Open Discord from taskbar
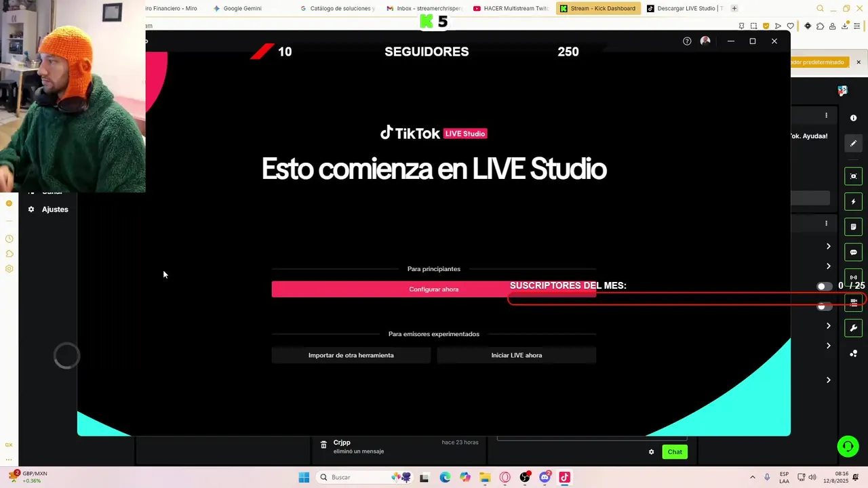 545,477
